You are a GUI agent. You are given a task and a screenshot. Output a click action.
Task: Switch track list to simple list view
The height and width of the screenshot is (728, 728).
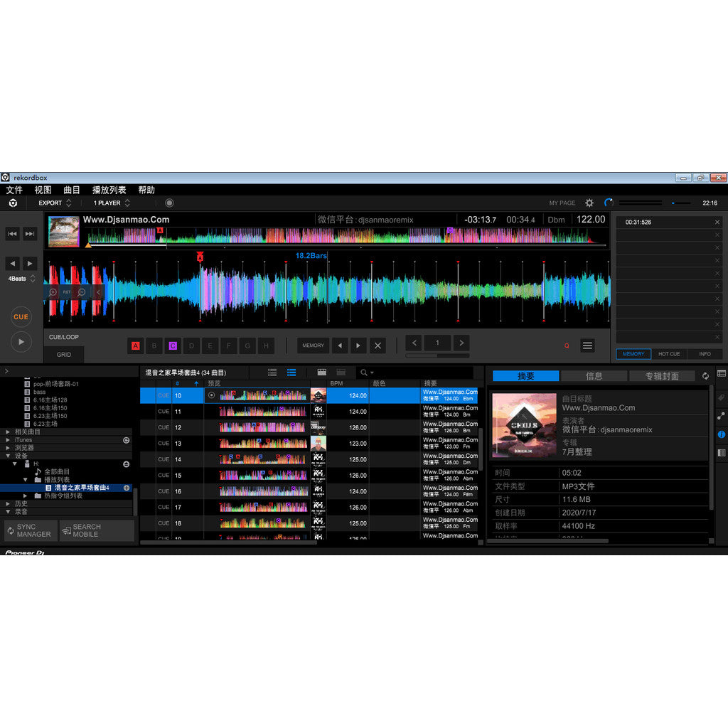click(272, 373)
